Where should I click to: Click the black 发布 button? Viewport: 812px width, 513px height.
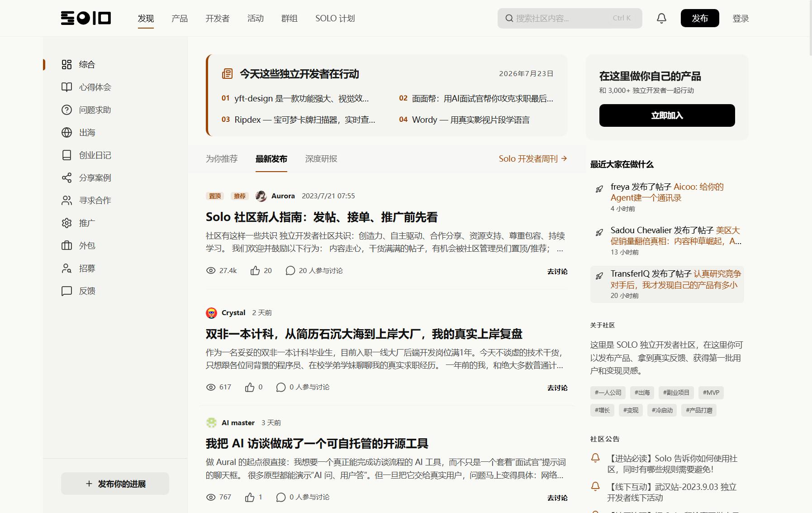(700, 18)
